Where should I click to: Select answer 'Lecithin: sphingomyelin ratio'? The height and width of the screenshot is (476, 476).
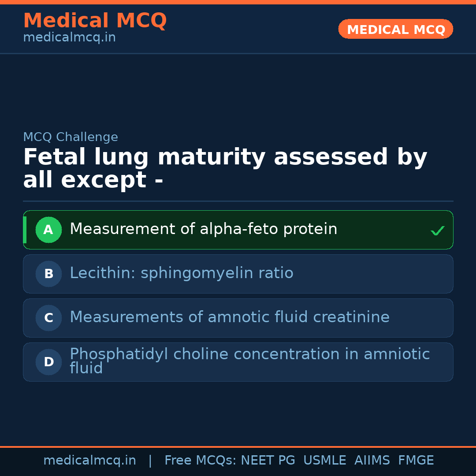point(181,273)
